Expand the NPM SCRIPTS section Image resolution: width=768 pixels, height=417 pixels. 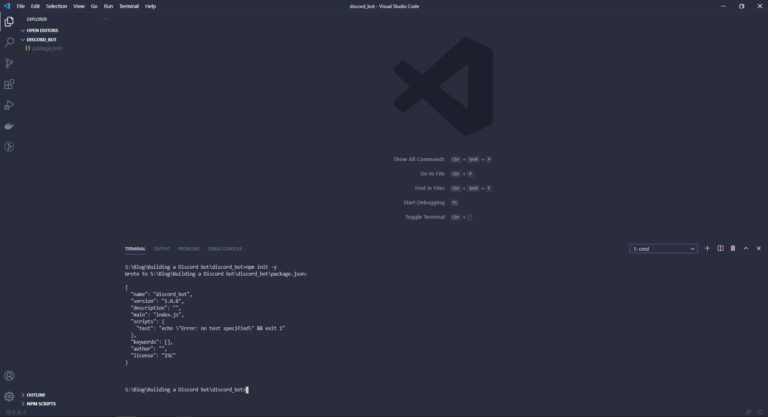click(x=41, y=404)
